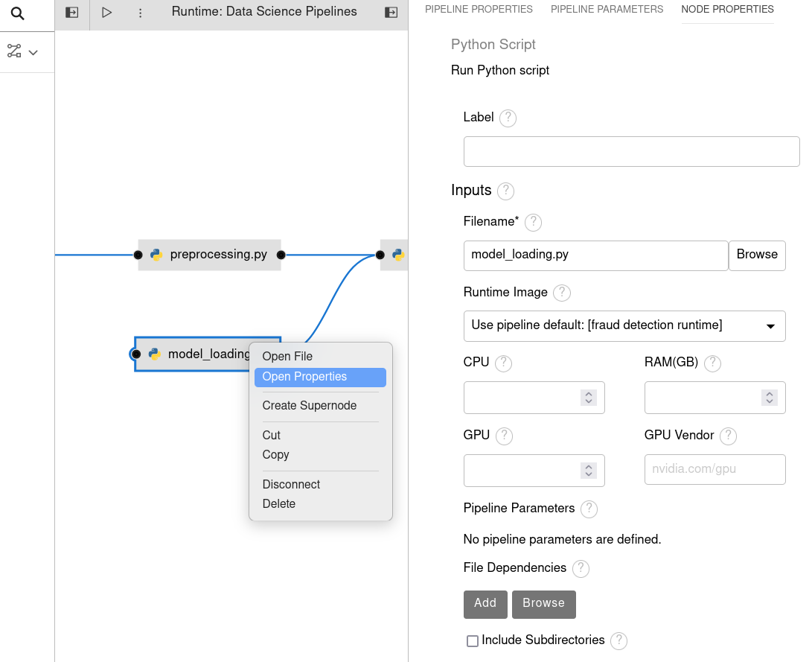Show help for Runtime Image
The width and height of the screenshot is (812, 662).
tap(562, 293)
